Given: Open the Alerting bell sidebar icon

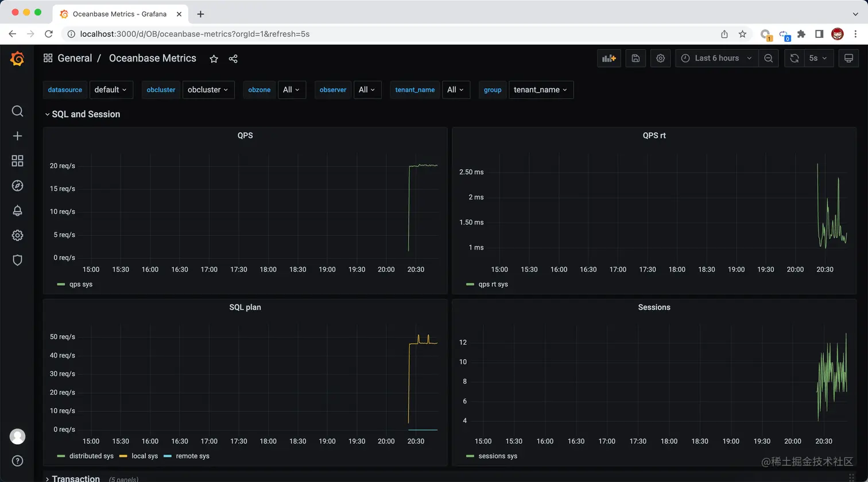Looking at the screenshot, I should pyautogui.click(x=17, y=211).
